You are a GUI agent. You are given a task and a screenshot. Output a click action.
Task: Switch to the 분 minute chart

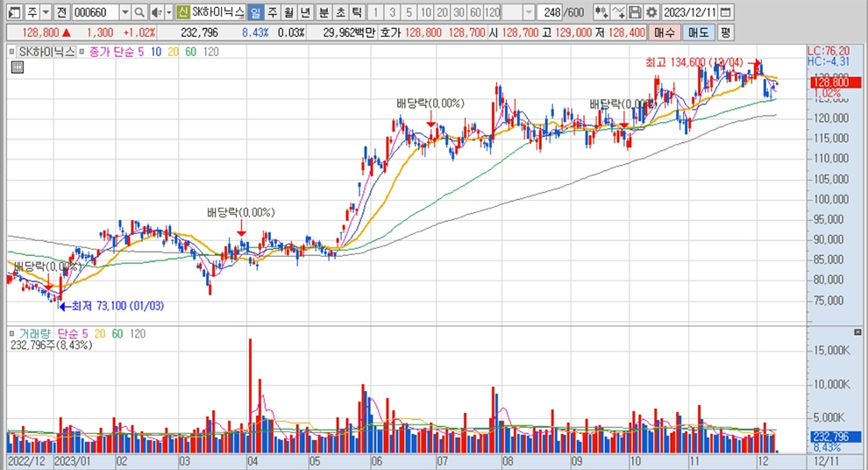[x=324, y=11]
